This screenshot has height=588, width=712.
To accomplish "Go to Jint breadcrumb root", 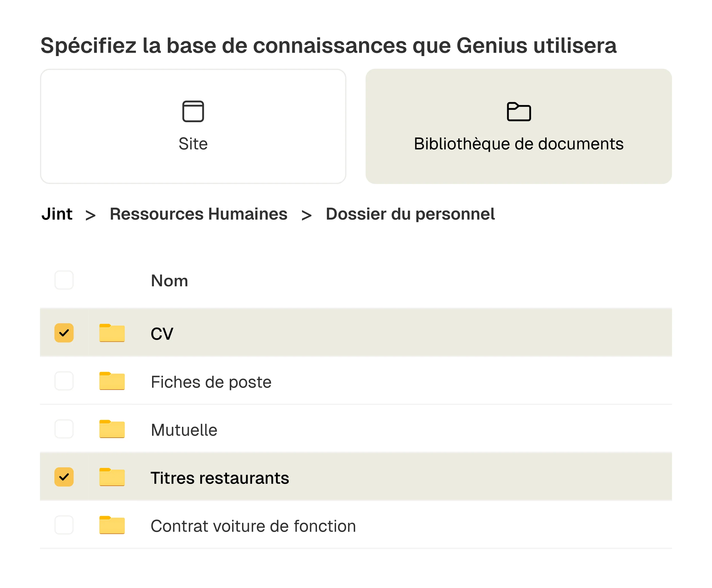I will 57,214.
